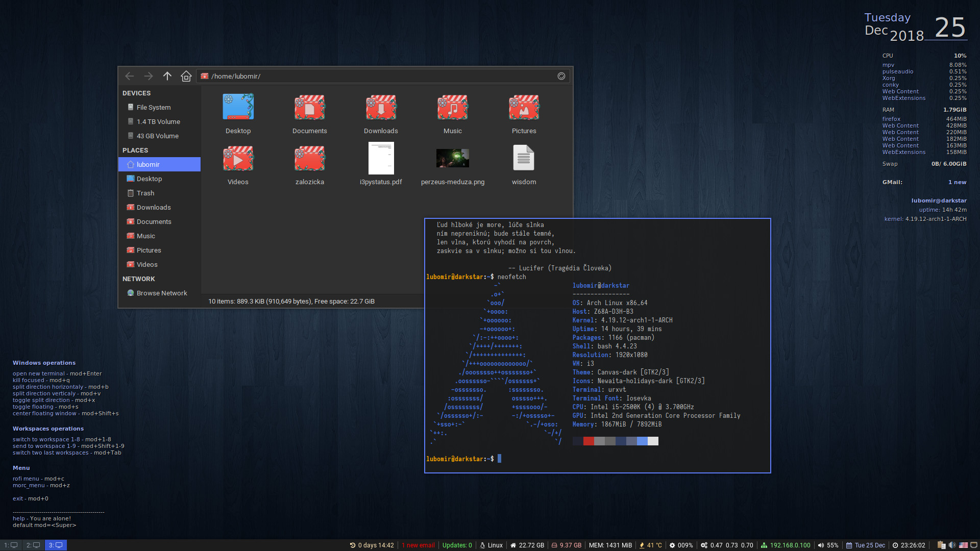980x551 pixels.
Task: Click the load average 0.47 0.73 0.70
Action: pyautogui.click(x=727, y=545)
